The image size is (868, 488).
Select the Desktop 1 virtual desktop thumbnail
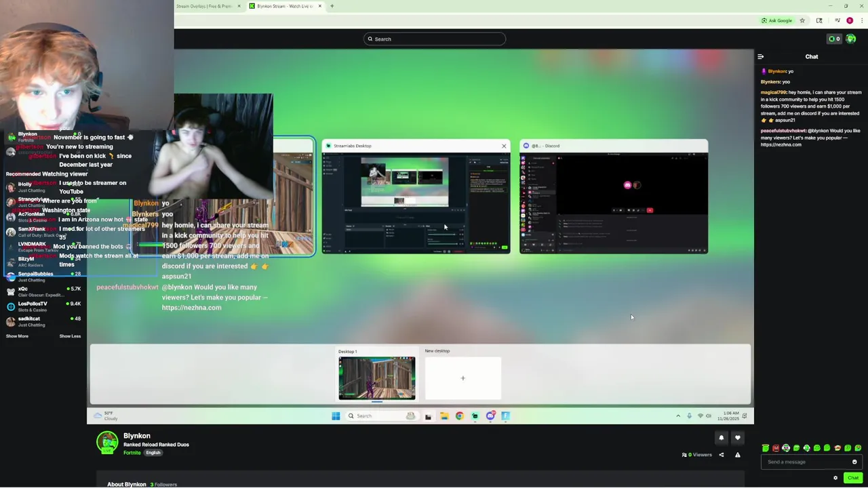(377, 378)
